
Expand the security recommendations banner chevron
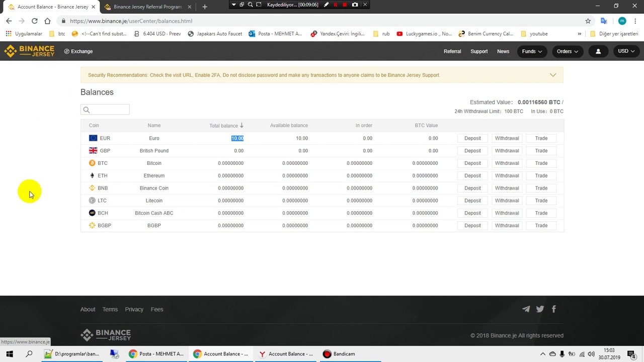[x=553, y=75]
